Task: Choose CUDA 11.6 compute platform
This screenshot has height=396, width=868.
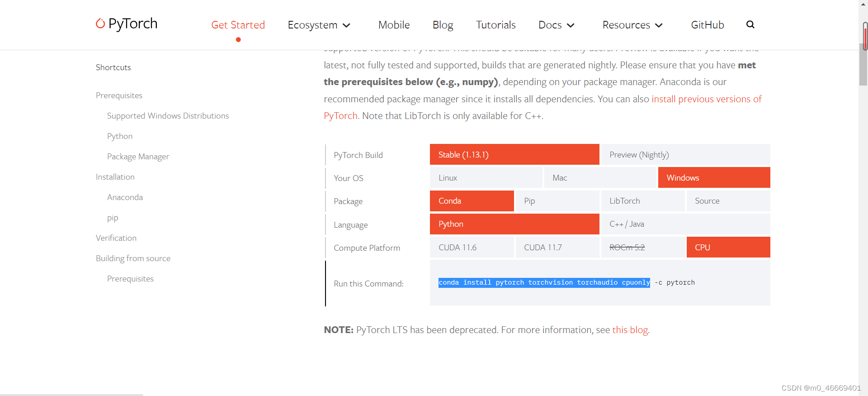Action: pos(472,247)
